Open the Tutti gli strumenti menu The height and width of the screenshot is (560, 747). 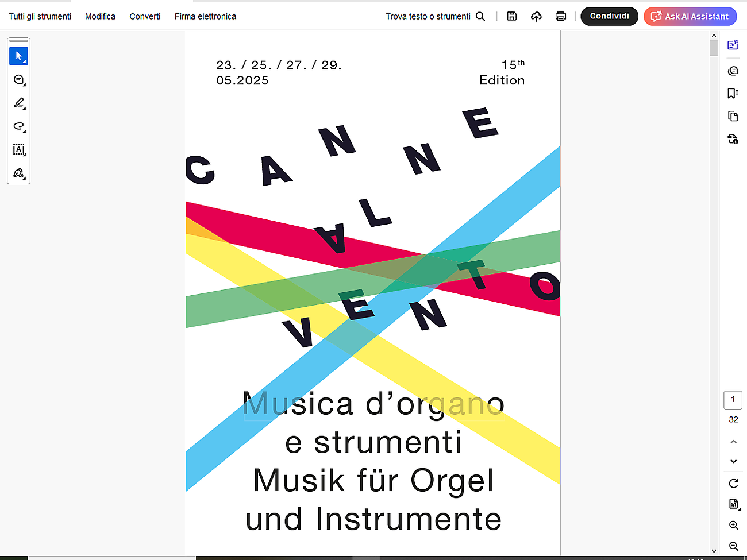(x=40, y=16)
